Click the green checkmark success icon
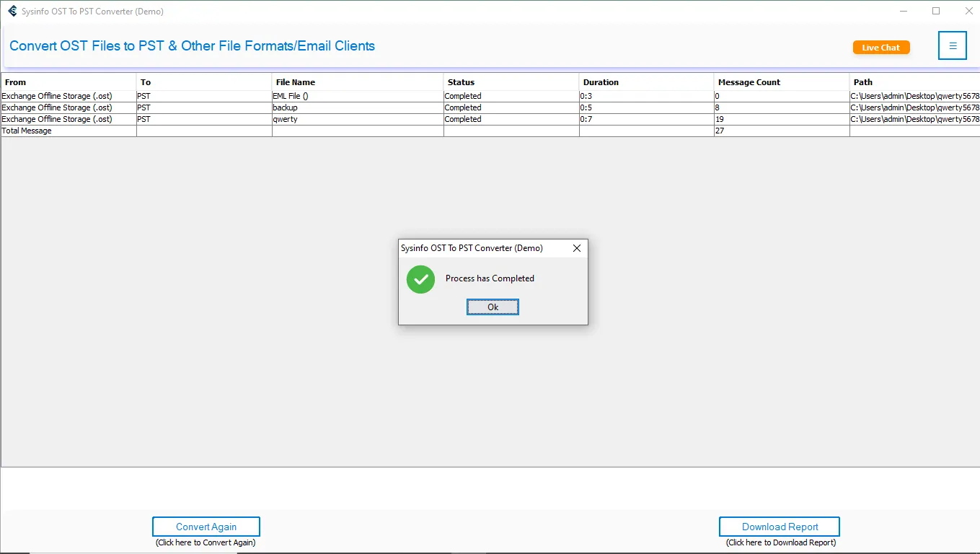Screen dimensions: 980x554 (x=420, y=279)
